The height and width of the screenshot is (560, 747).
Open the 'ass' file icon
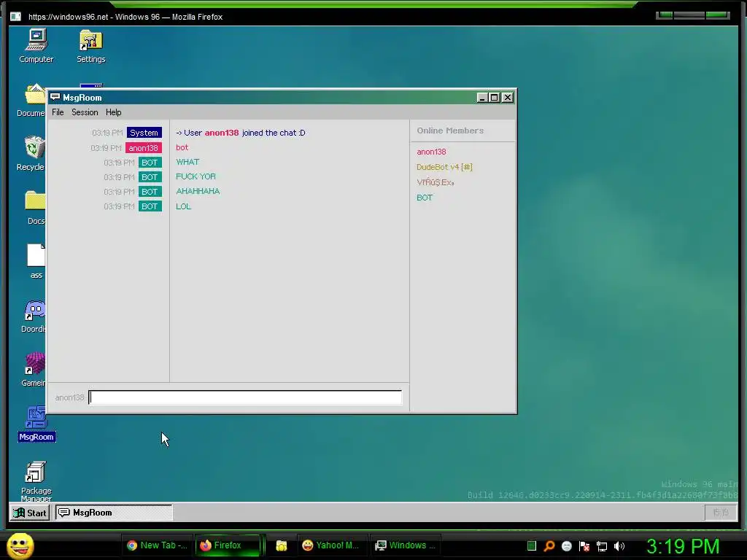pyautogui.click(x=36, y=261)
